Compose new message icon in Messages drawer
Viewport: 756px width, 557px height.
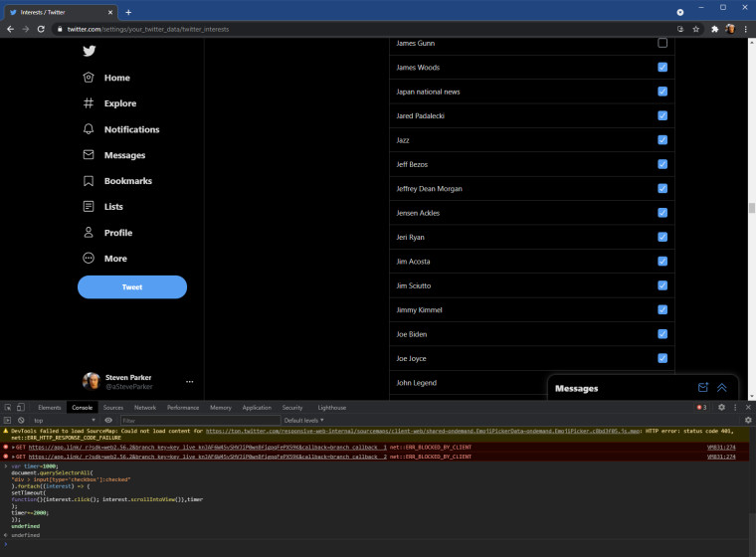(x=703, y=387)
